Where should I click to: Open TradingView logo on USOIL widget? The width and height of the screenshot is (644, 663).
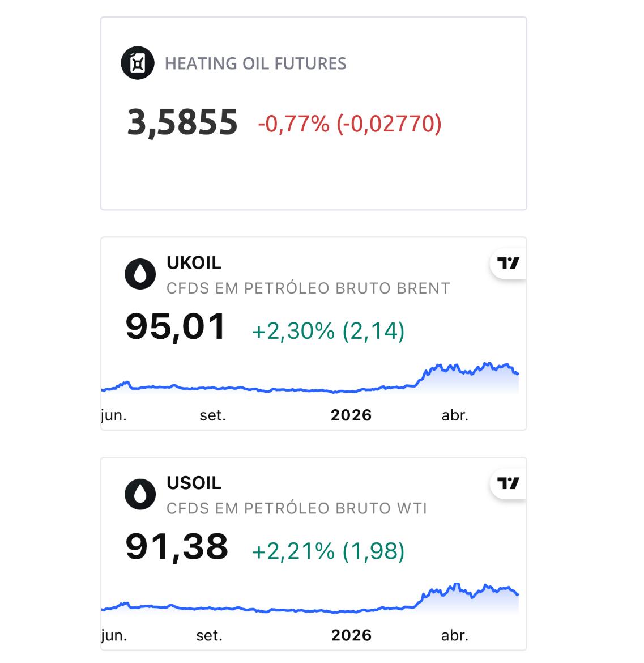click(508, 483)
